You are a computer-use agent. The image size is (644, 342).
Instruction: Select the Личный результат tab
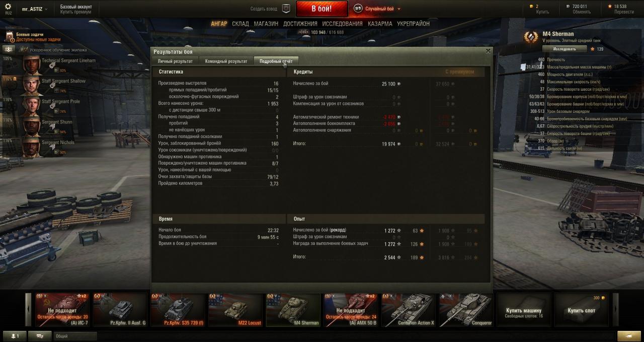(175, 61)
